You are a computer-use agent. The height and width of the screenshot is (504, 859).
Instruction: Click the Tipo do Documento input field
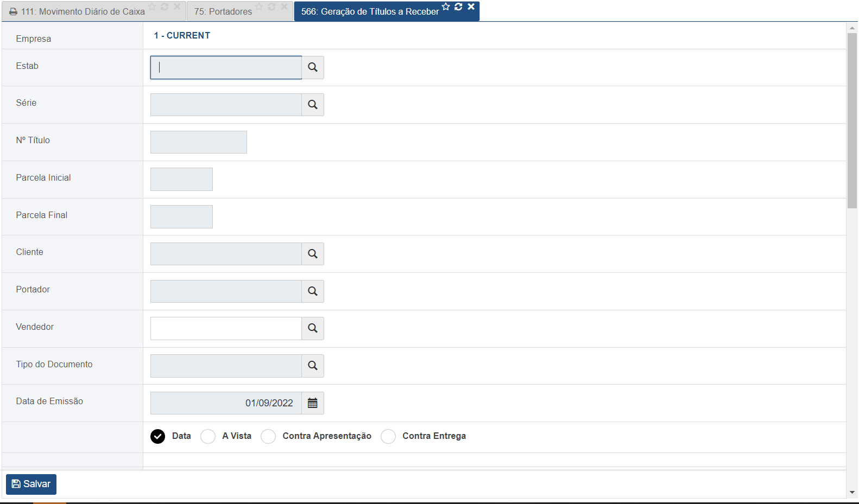pyautogui.click(x=226, y=366)
